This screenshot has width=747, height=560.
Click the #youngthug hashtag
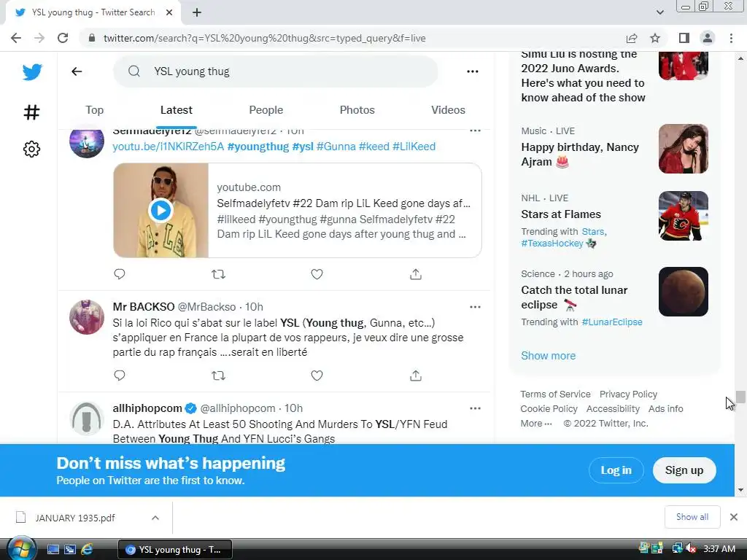point(258,146)
